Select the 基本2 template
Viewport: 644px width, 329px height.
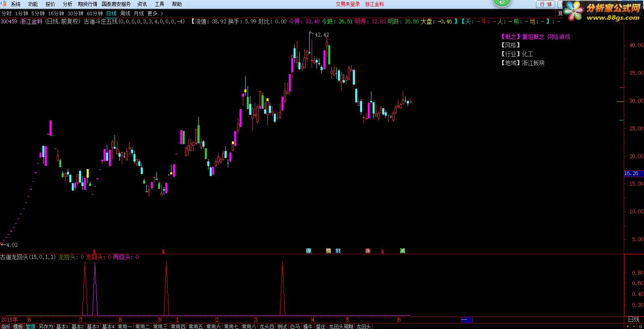[x=77, y=326]
